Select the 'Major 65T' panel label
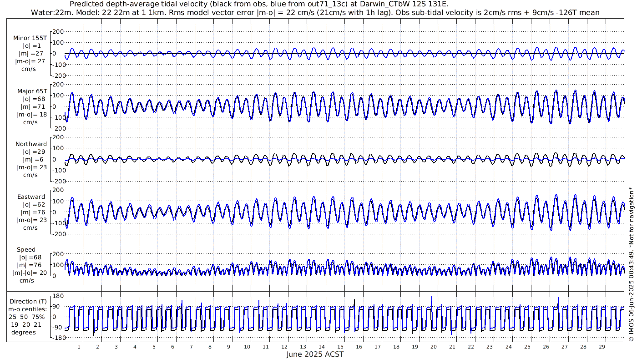The height and width of the screenshot is (364, 637). point(32,91)
